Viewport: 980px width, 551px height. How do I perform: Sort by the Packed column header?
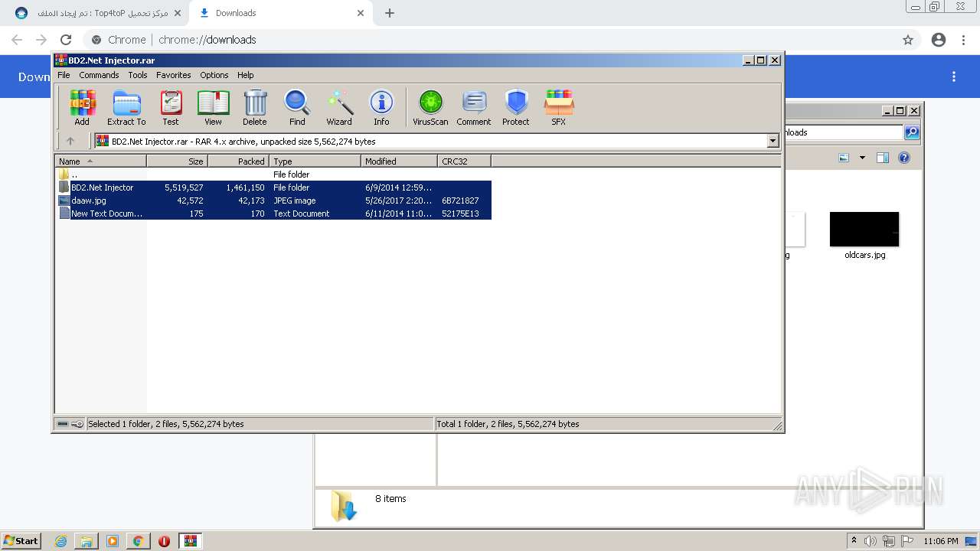click(x=238, y=161)
